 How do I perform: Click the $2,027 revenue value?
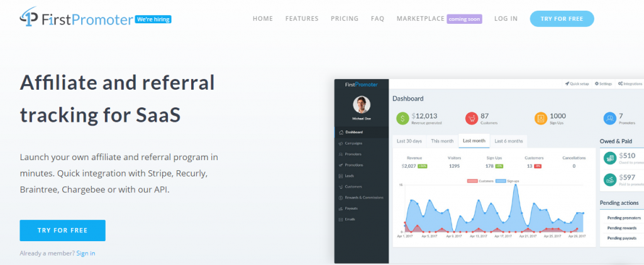point(409,166)
